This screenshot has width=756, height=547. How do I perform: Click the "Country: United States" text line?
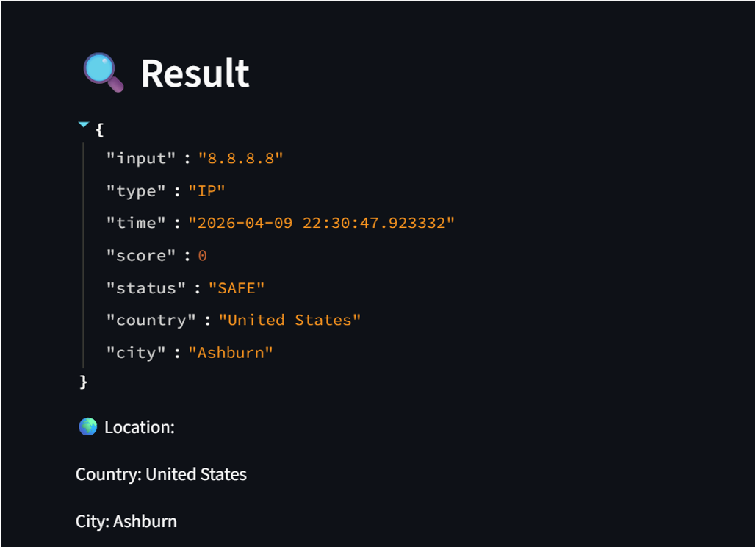(x=161, y=474)
